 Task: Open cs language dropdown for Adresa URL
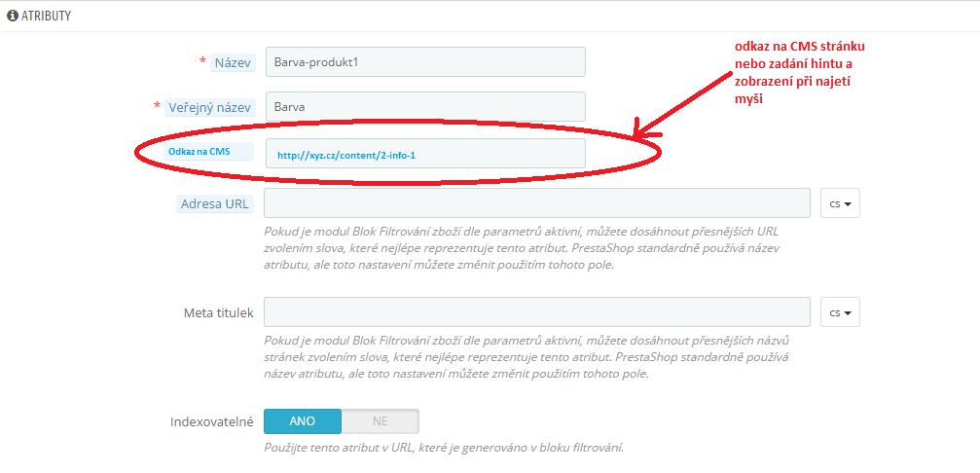(840, 203)
